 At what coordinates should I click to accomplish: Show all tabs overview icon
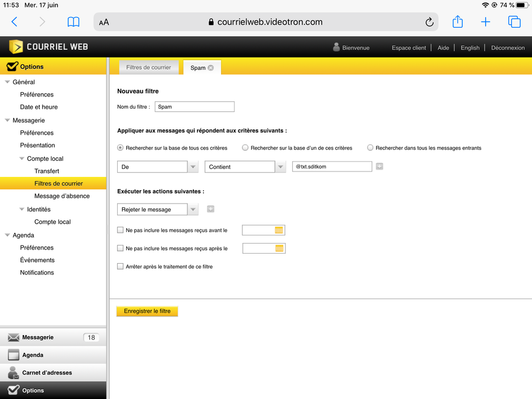pyautogui.click(x=514, y=22)
